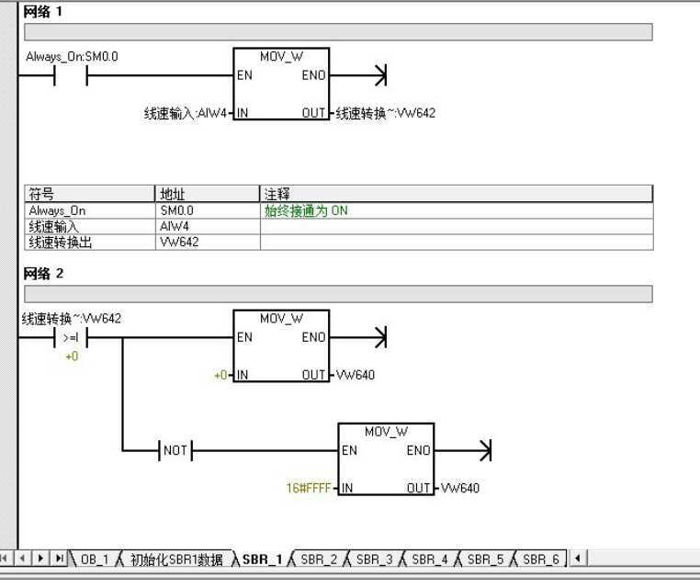
Task: Go to the SBR_5 tab
Action: tap(484, 559)
